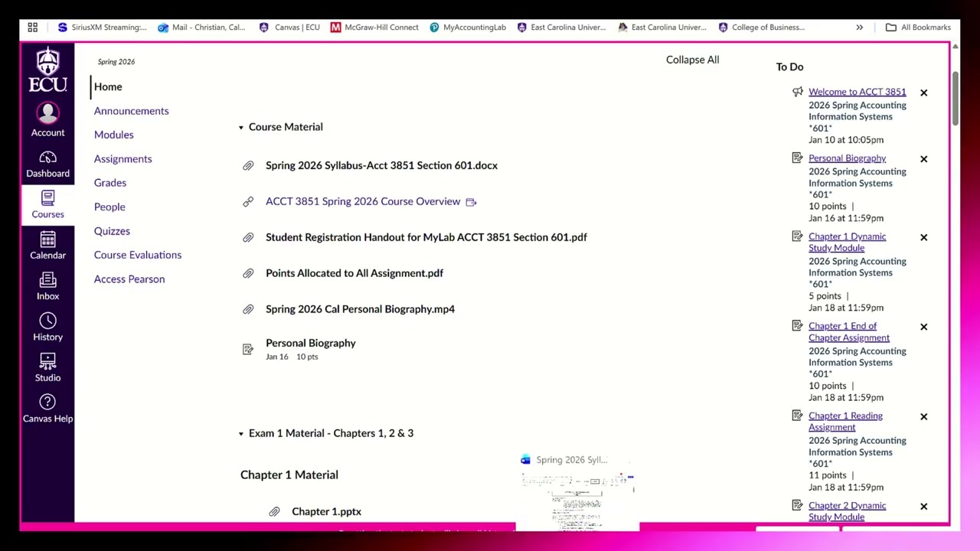Screen dimensions: 980x551
Task: Open Spring 2026 Syllabus docx file
Action: click(381, 165)
